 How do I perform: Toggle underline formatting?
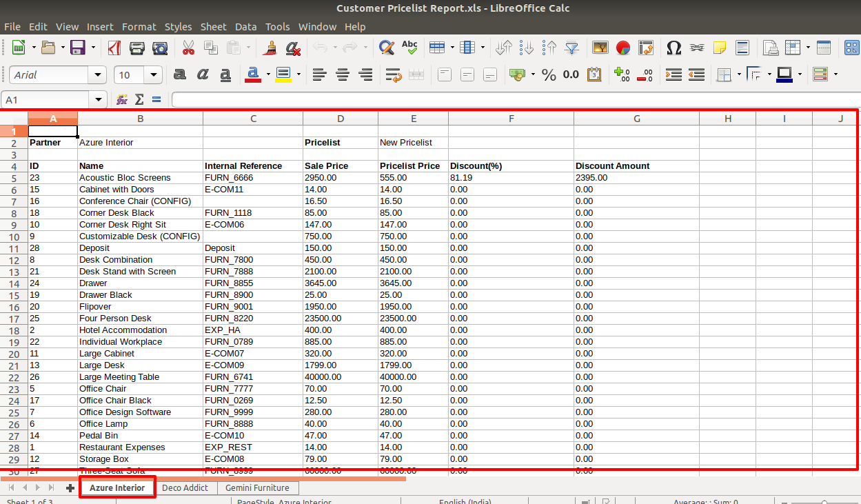tap(225, 74)
